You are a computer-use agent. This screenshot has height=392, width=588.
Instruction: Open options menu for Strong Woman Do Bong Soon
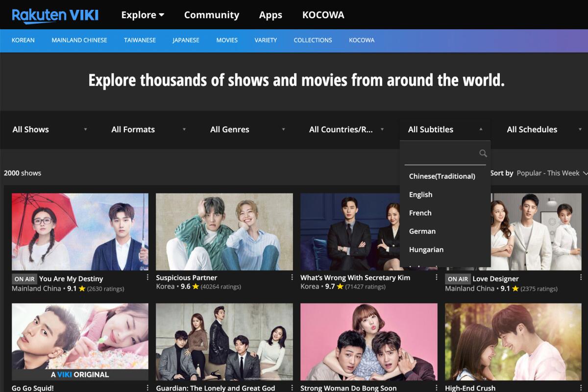point(437,388)
